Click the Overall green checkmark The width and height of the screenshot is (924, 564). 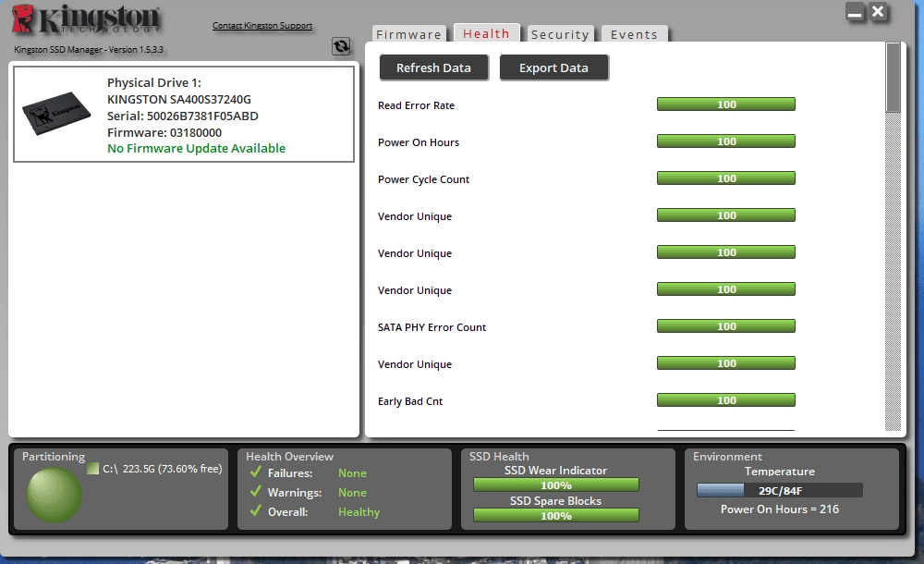point(256,511)
